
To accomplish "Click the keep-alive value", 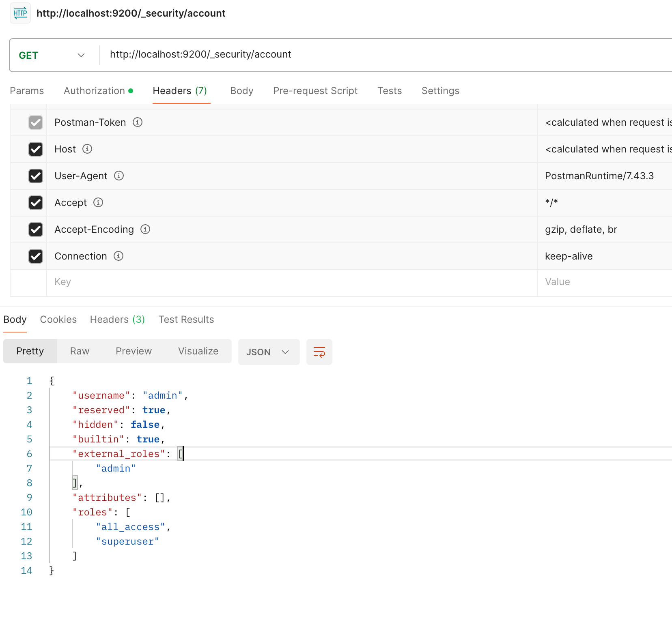I will (x=569, y=256).
